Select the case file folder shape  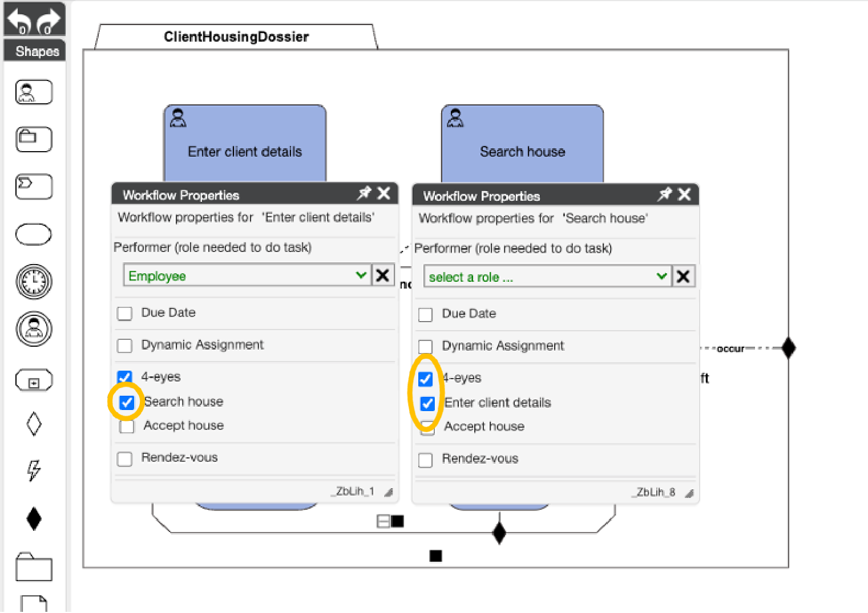pyautogui.click(x=34, y=567)
